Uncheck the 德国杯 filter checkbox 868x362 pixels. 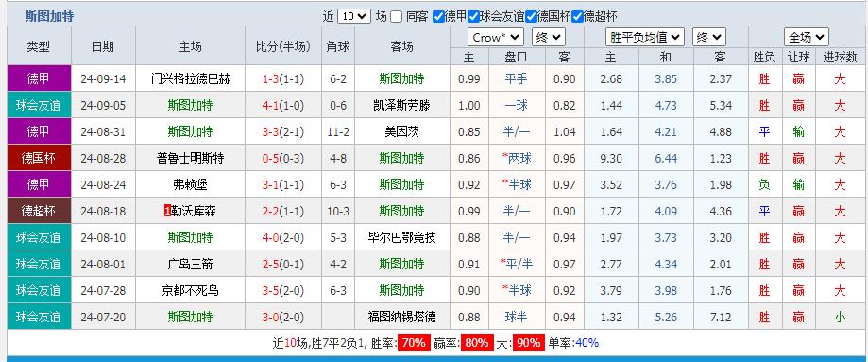click(x=532, y=17)
